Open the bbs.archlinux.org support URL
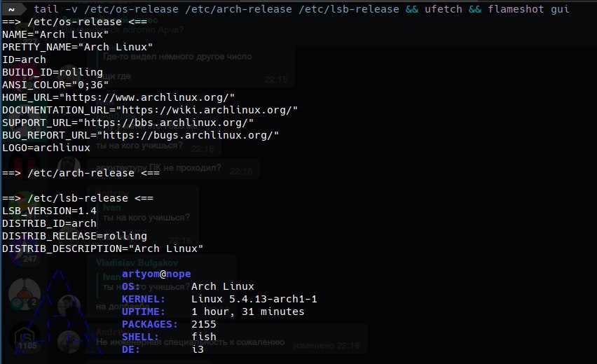 coord(166,122)
